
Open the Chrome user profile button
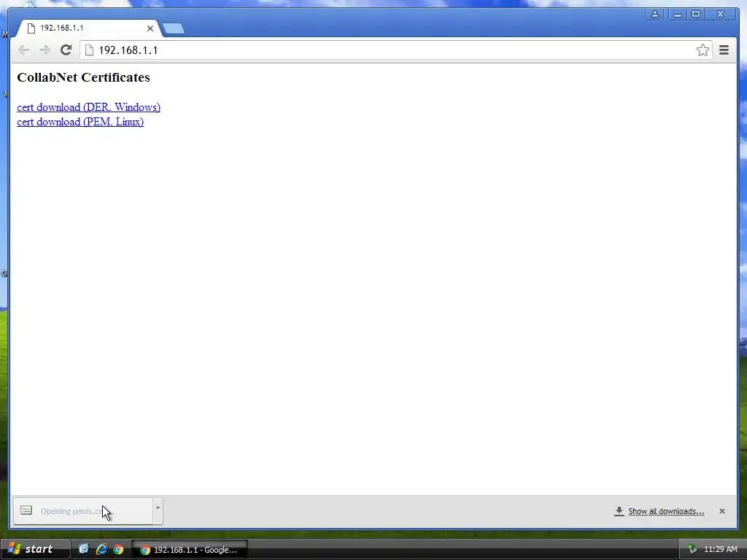click(655, 15)
